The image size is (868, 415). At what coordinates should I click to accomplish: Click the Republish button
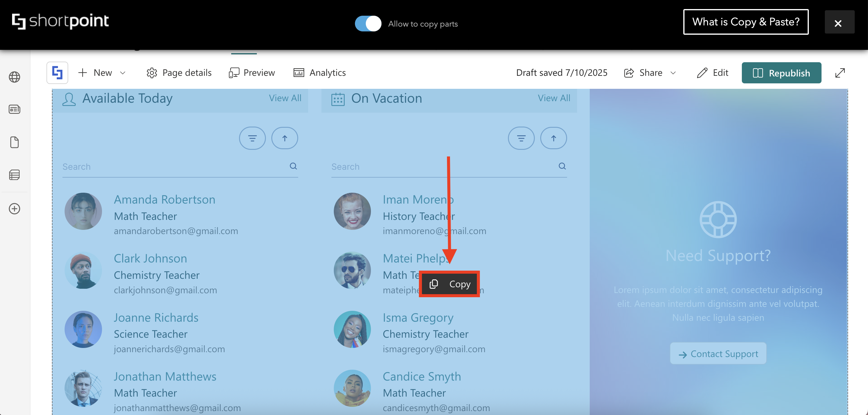[781, 73]
